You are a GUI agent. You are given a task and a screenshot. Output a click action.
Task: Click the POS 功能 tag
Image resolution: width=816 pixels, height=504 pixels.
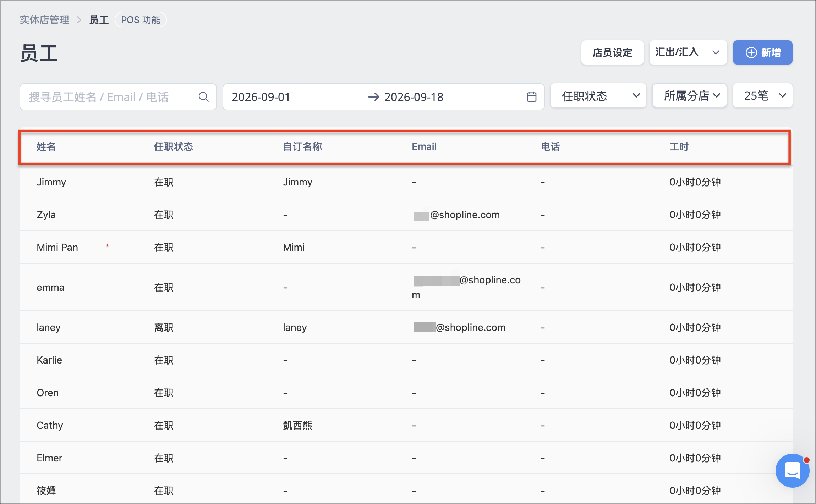(141, 20)
